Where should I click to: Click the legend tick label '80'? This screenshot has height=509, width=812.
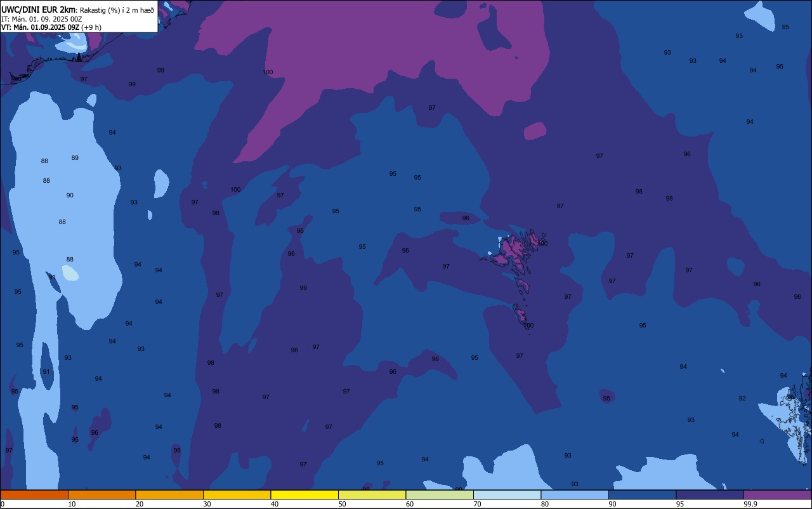point(545,504)
